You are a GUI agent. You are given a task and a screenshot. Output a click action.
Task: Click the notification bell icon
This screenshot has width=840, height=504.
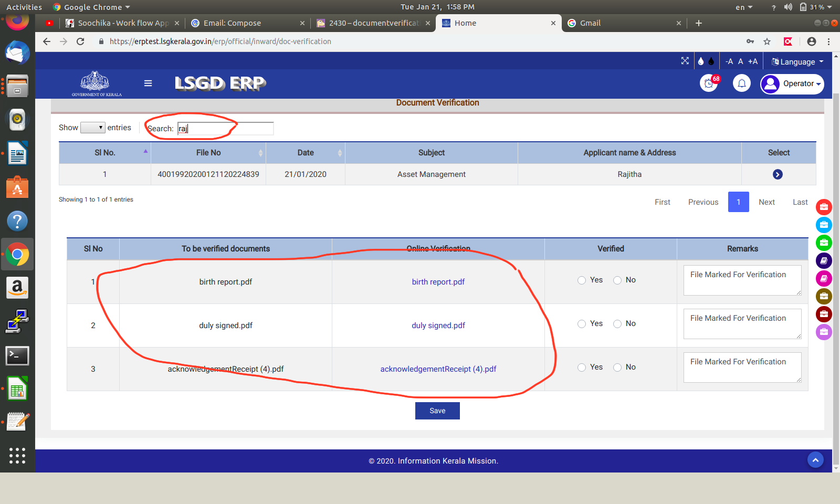741,83
